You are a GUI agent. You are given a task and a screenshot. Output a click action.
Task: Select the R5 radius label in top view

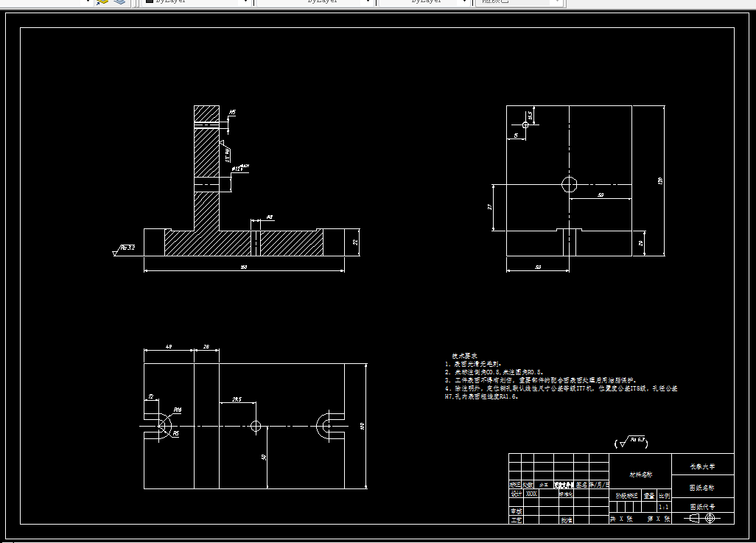coord(176,433)
